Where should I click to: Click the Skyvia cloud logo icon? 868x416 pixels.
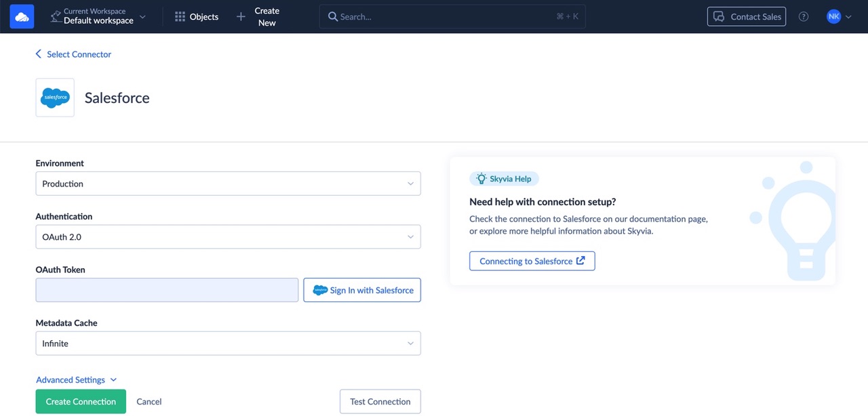click(x=22, y=17)
